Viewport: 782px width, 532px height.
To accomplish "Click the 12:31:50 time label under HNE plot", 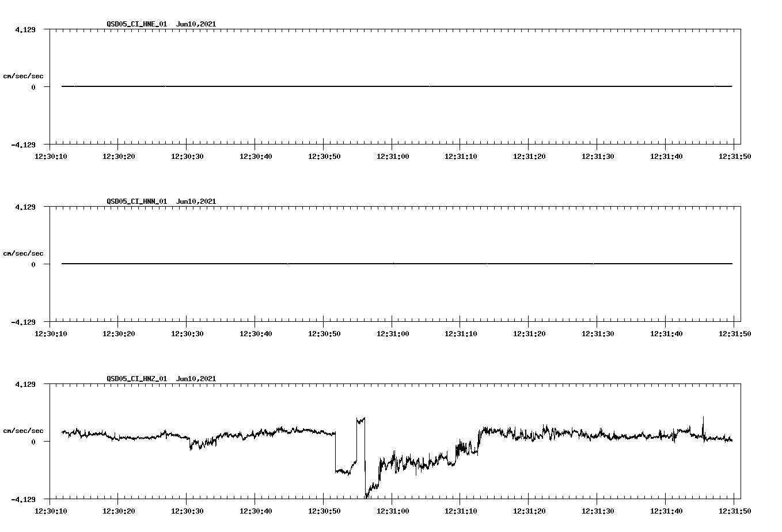I will point(734,156).
